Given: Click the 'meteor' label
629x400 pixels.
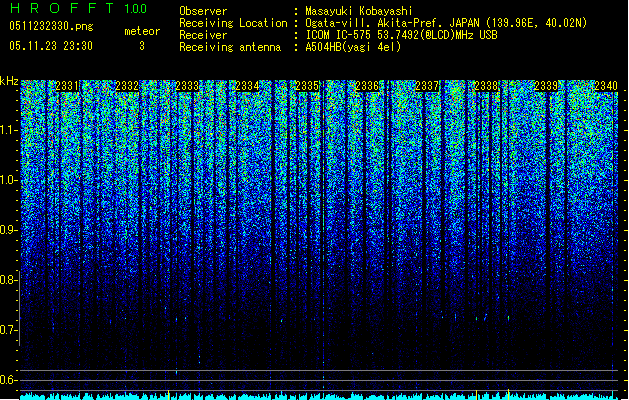Looking at the screenshot, I should [x=142, y=31].
